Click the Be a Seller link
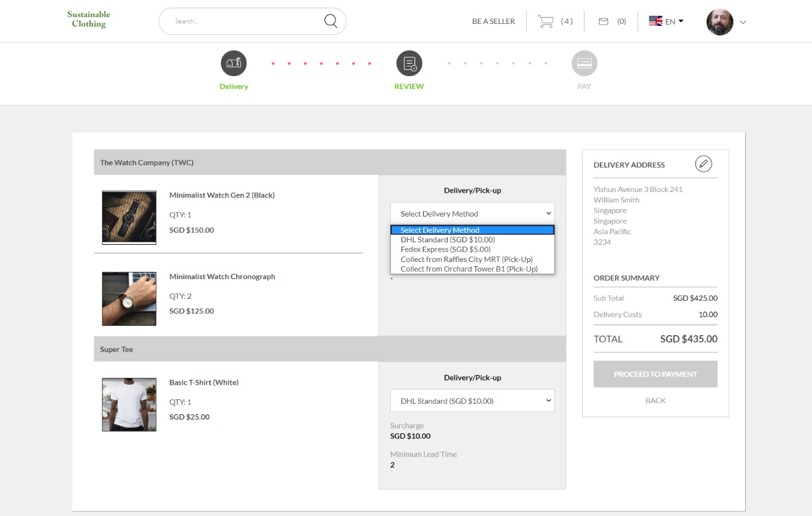812x516 pixels. point(493,21)
